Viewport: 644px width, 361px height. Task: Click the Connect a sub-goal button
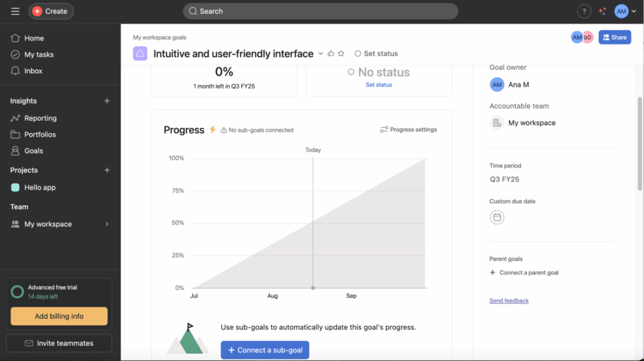pos(265,350)
